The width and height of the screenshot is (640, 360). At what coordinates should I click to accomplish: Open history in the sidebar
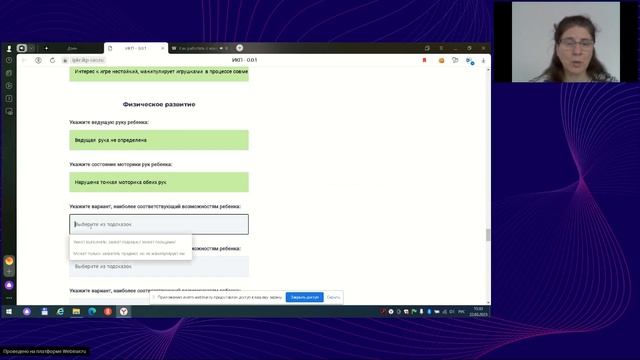click(x=9, y=60)
